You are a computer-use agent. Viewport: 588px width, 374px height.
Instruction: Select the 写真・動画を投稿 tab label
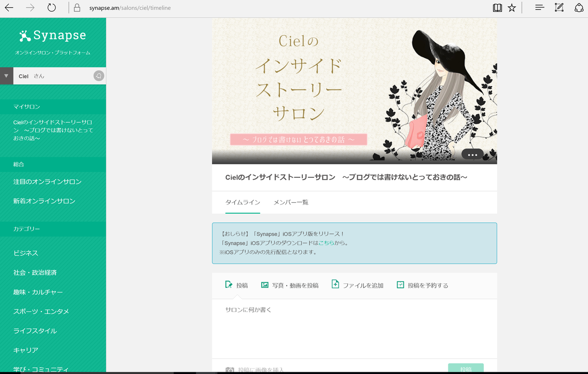(x=295, y=285)
